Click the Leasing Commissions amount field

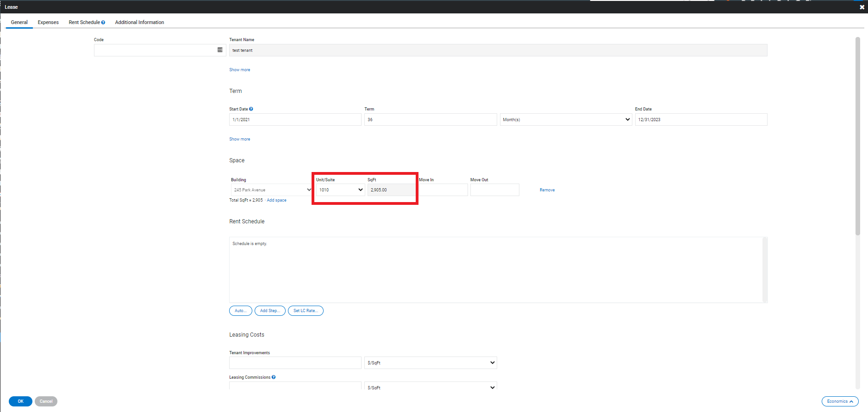coord(295,386)
